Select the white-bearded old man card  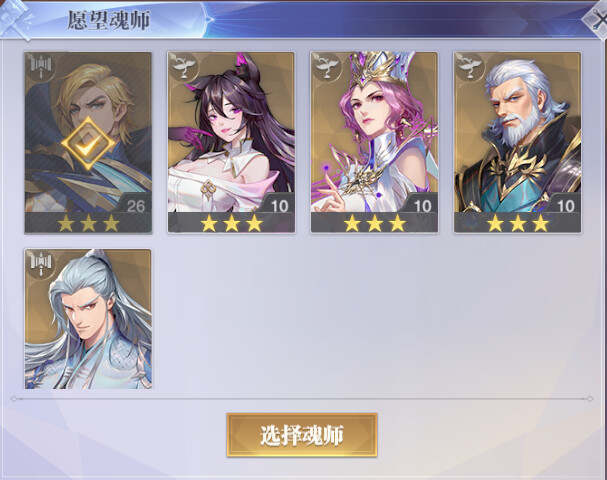click(x=517, y=142)
